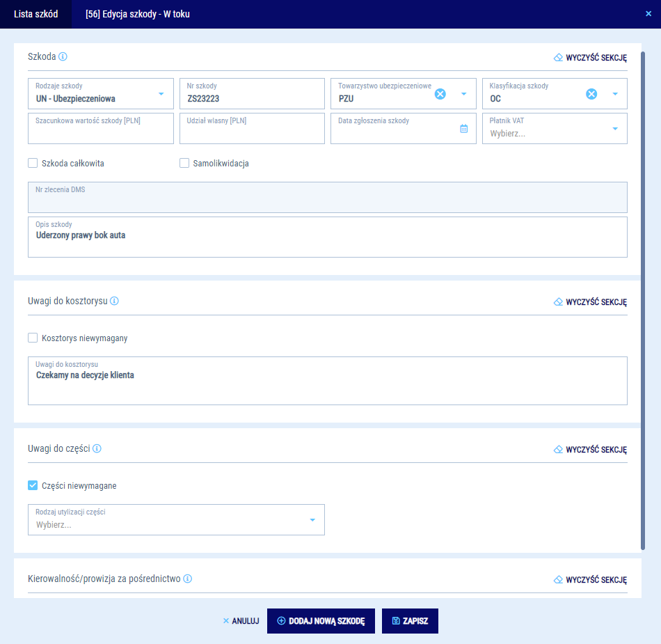661x644 pixels.
Task: Tick the Szkoda całkowita checkbox
Action: point(33,163)
